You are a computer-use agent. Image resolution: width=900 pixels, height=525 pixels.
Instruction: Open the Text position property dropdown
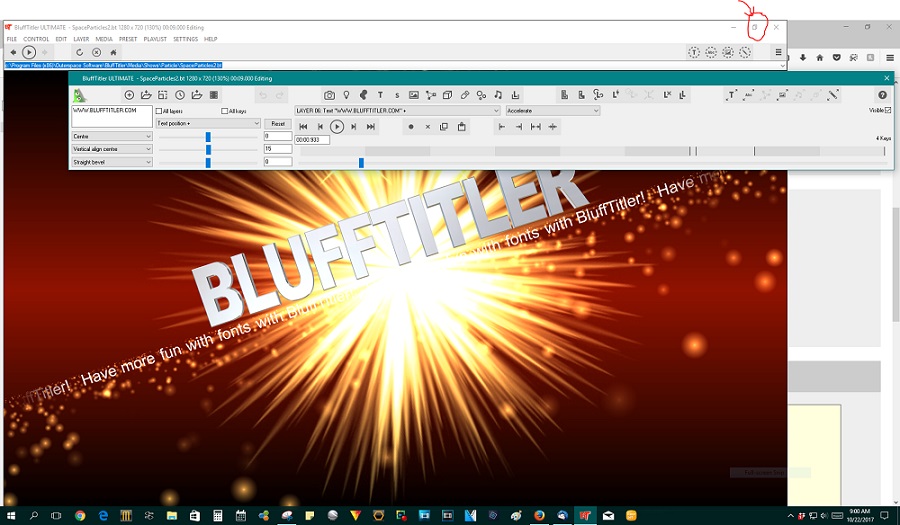[208, 123]
